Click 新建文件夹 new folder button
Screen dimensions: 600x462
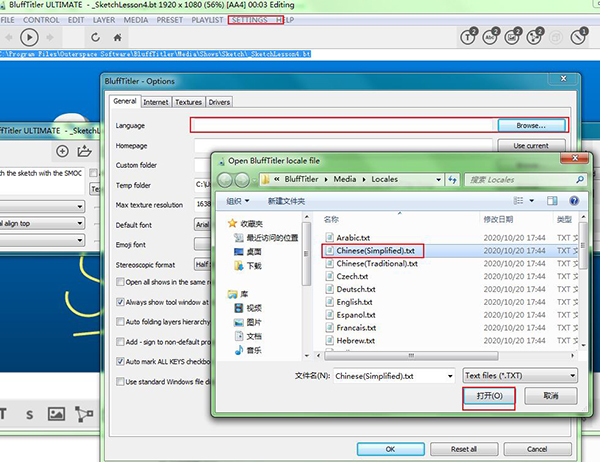click(x=286, y=201)
